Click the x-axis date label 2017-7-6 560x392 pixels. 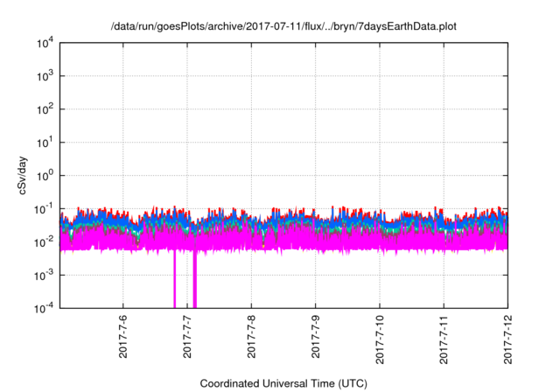coord(122,336)
